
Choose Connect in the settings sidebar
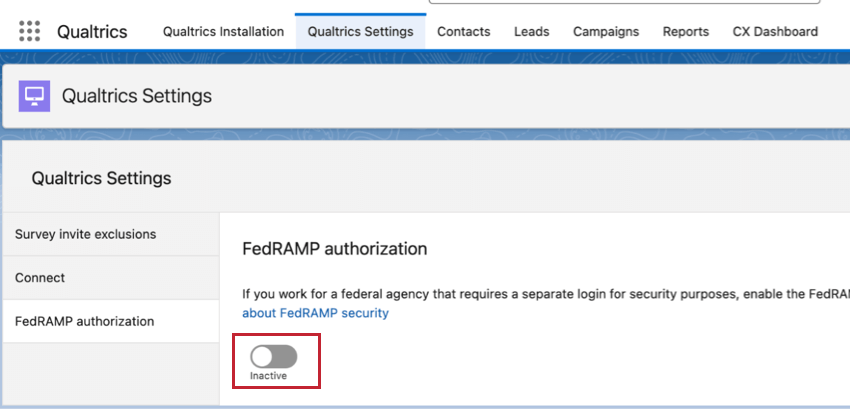pos(40,278)
